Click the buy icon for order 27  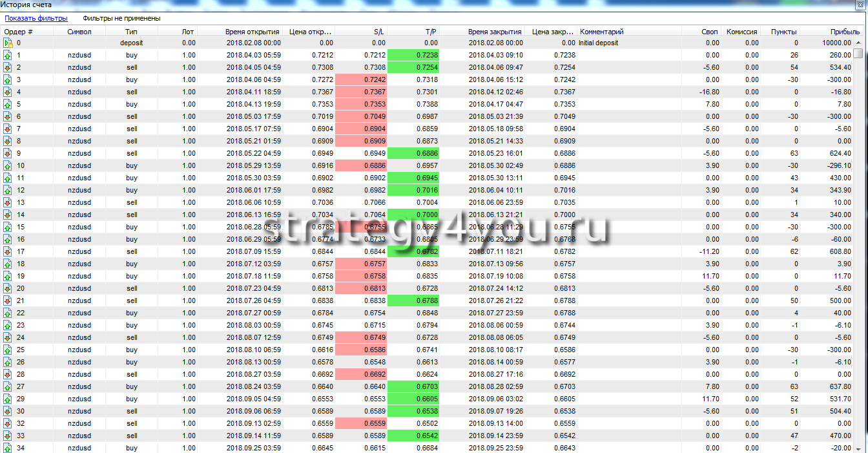click(x=8, y=386)
